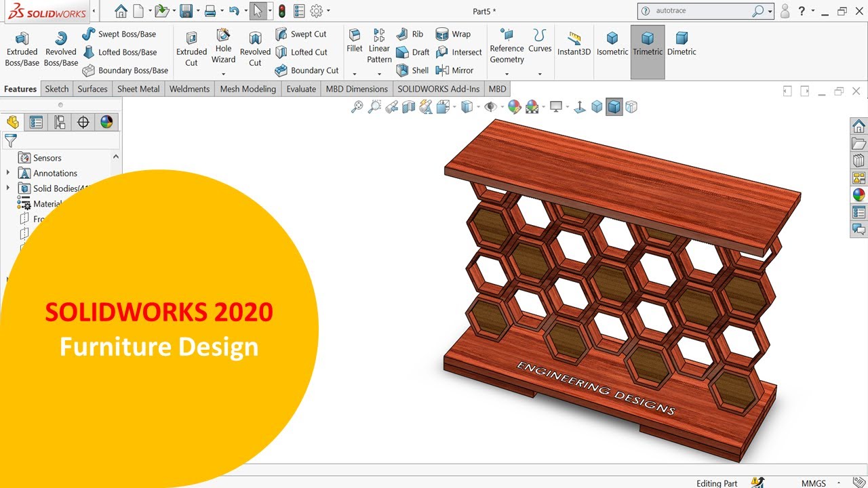Choose the Rib feature tool
868x488 pixels.
click(410, 34)
